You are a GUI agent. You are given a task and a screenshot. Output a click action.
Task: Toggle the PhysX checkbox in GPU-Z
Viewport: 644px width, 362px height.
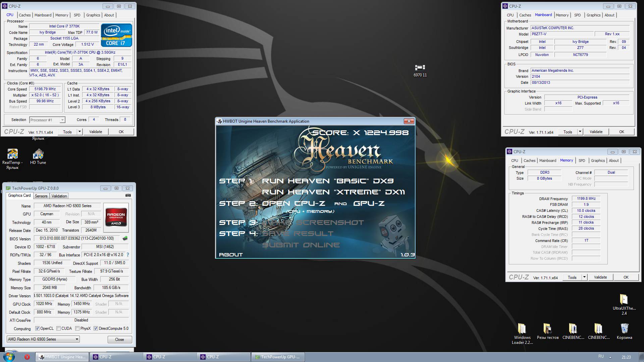click(x=77, y=328)
